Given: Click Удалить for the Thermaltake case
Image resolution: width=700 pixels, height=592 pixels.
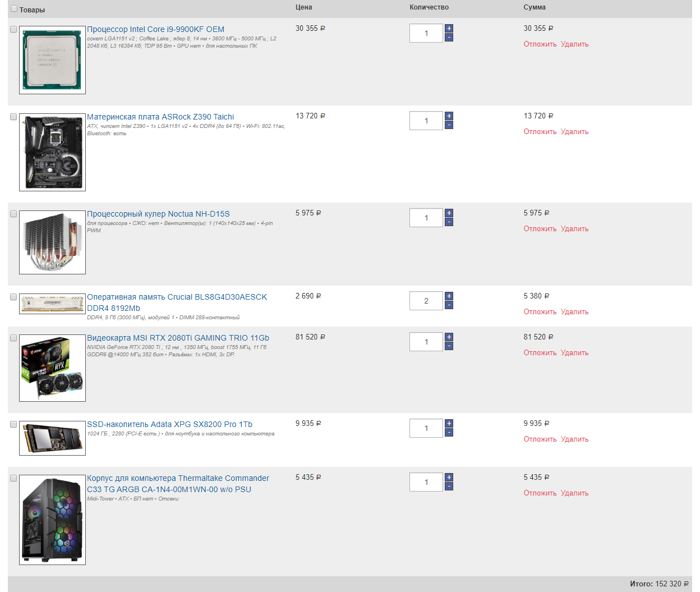Looking at the screenshot, I should click(575, 493).
